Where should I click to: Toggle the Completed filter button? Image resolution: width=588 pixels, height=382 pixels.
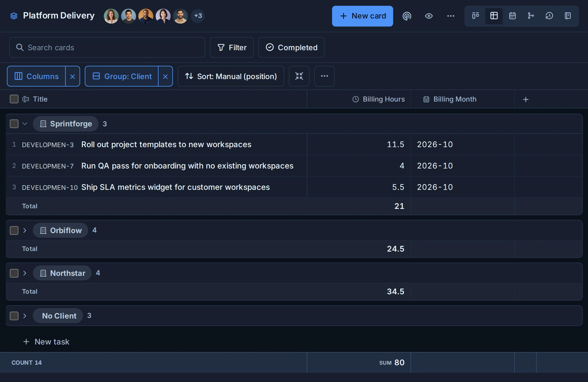point(291,47)
